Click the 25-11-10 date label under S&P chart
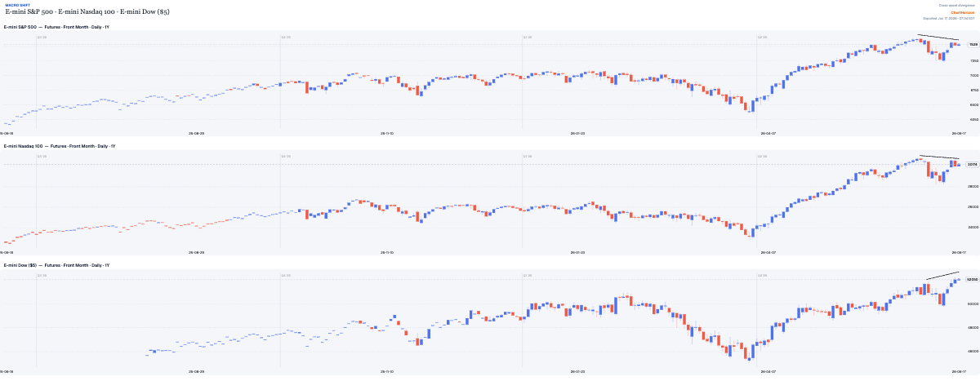The width and height of the screenshot is (980, 381). pos(387,134)
